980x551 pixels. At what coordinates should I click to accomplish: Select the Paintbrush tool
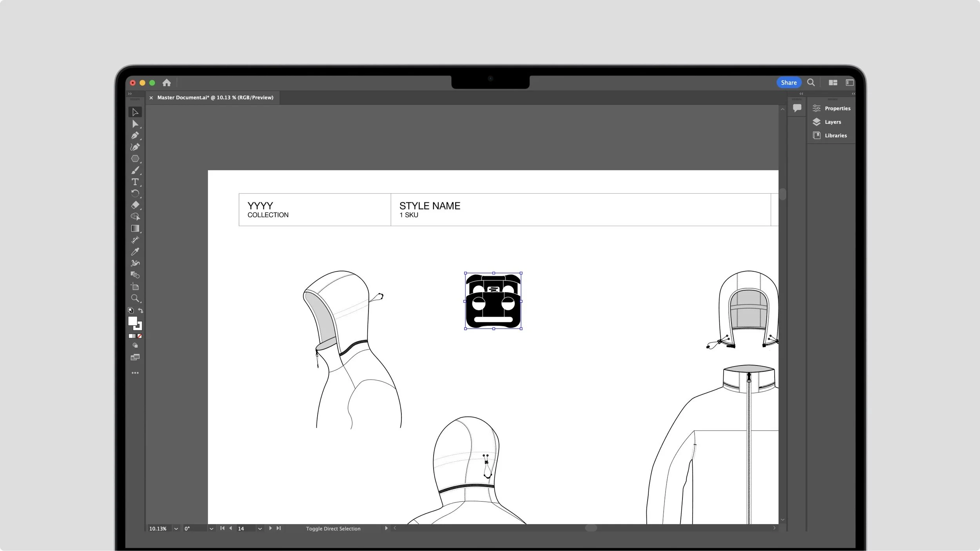pos(135,171)
